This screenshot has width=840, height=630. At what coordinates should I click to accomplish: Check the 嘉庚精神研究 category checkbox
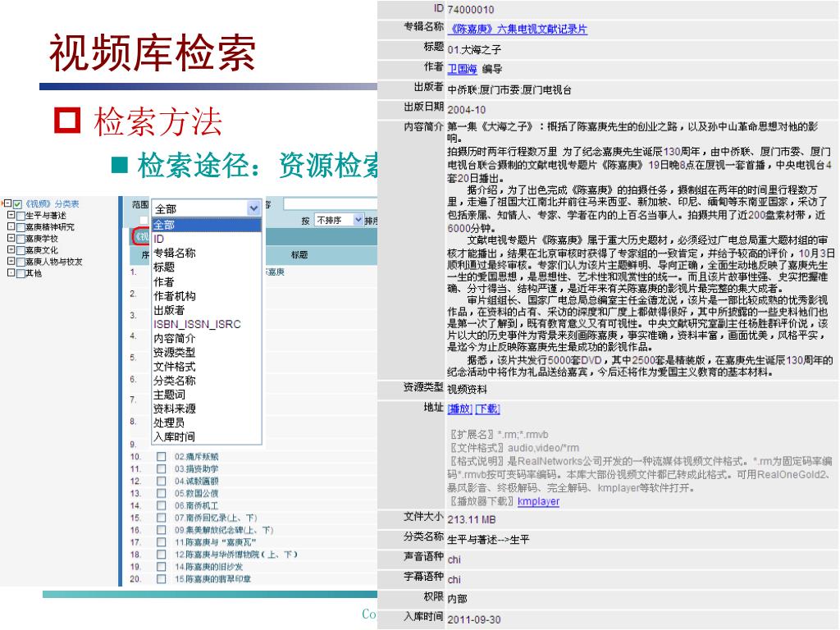[x=21, y=227]
